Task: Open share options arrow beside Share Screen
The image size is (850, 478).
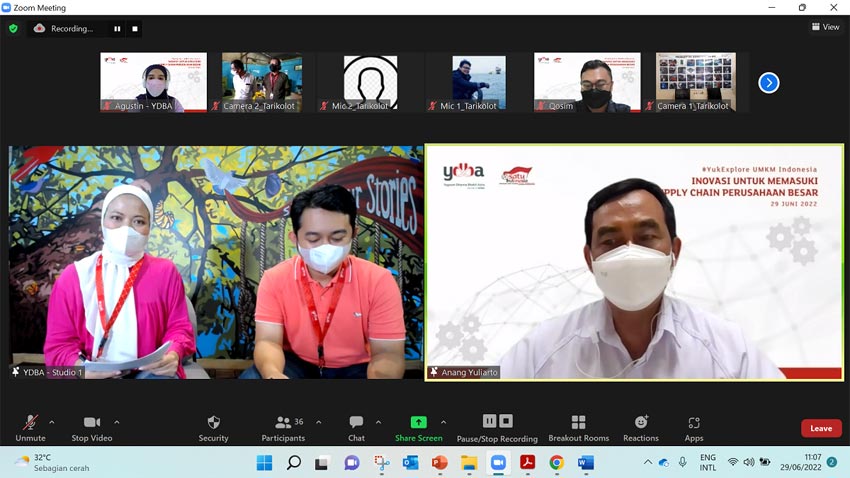Action: tap(443, 422)
